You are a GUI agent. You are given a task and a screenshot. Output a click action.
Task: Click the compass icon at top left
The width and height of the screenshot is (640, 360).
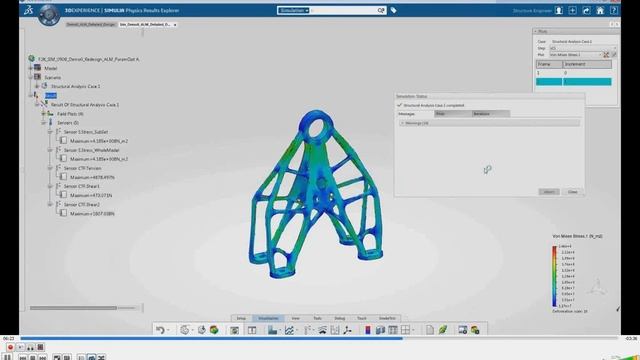[x=49, y=14]
